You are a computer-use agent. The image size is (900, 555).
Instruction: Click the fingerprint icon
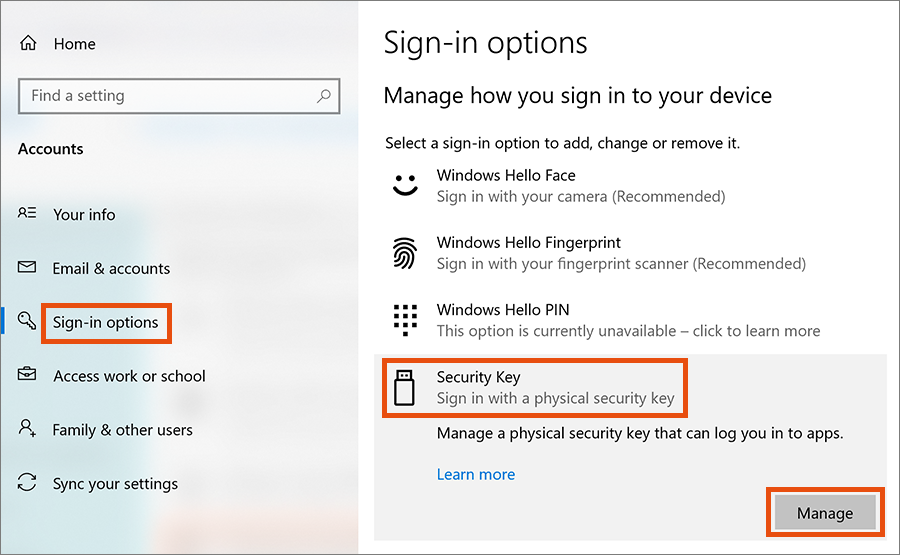click(404, 254)
